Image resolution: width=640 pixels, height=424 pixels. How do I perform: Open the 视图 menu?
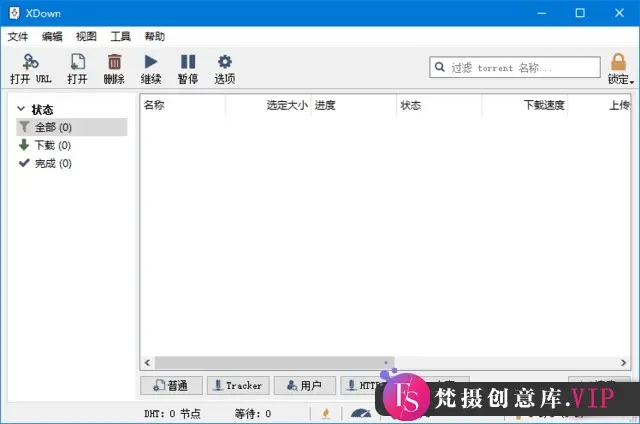coord(86,37)
